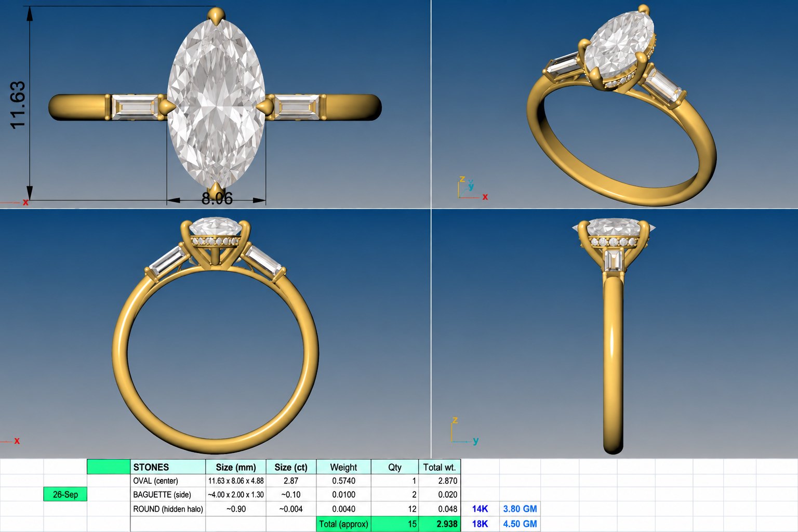
Task: Select the ~0.10 carat size cell
Action: coord(291,495)
